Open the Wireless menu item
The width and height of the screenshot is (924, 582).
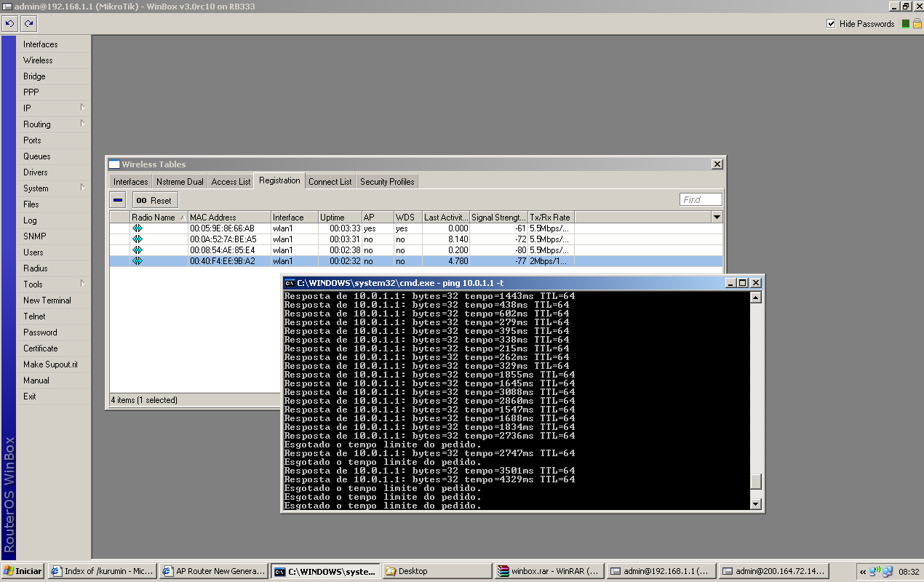pos(54,60)
